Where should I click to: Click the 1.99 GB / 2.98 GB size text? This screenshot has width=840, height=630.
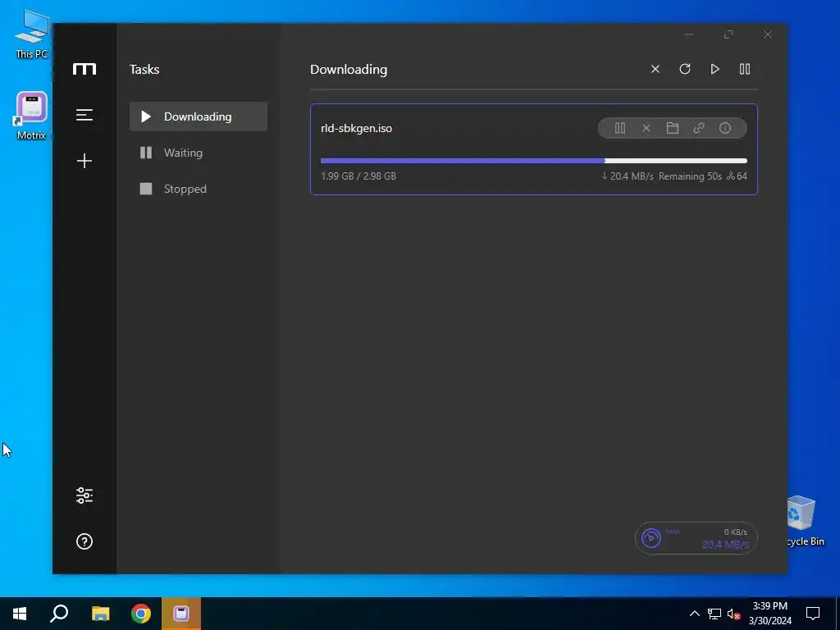[358, 176]
